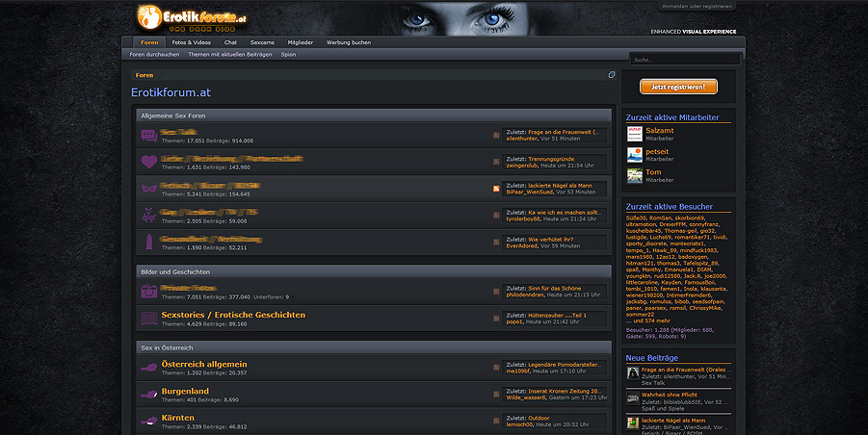Open RSS feed icon in Hüttenzauber row
This screenshot has width=868, height=435.
click(x=496, y=319)
